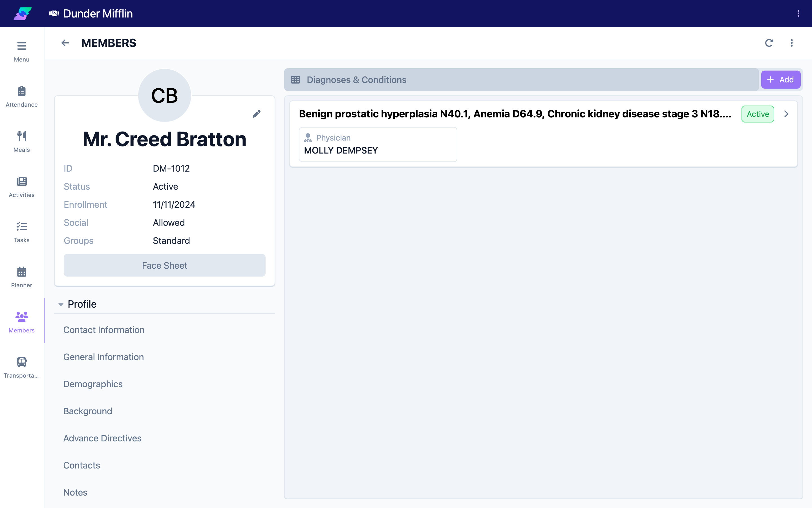Click the Groups value Standard
This screenshot has height=508, width=812.
[x=171, y=240]
